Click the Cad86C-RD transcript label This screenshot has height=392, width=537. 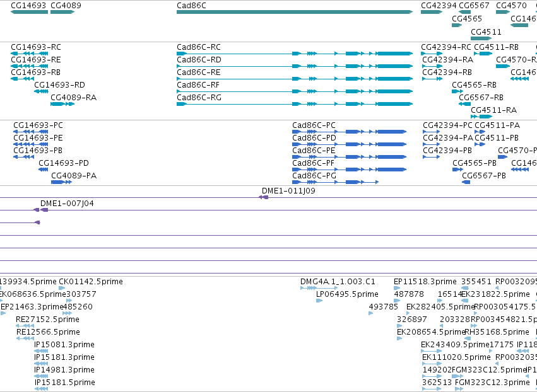point(199,59)
